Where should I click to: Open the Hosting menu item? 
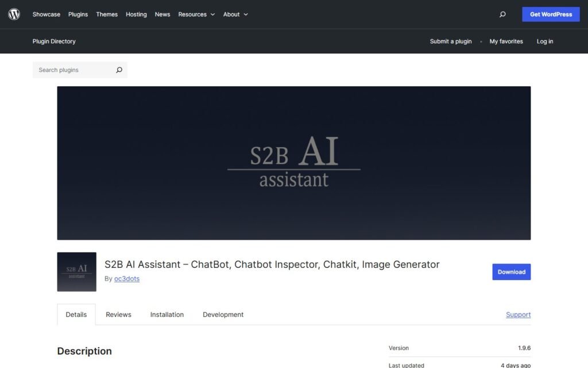136,14
